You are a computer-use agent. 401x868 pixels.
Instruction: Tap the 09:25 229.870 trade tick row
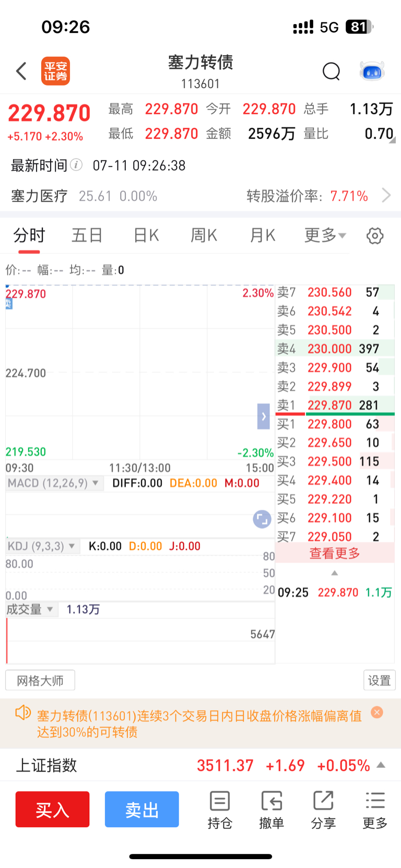point(335,592)
